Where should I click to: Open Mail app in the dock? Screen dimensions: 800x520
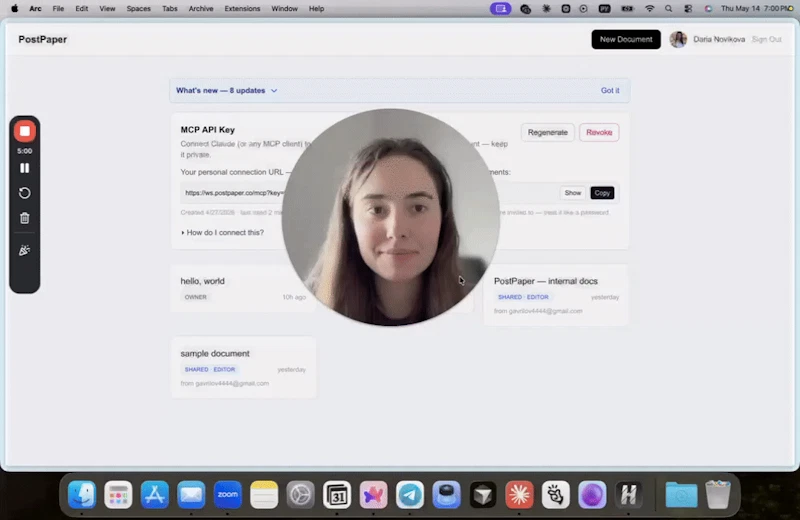click(x=191, y=494)
